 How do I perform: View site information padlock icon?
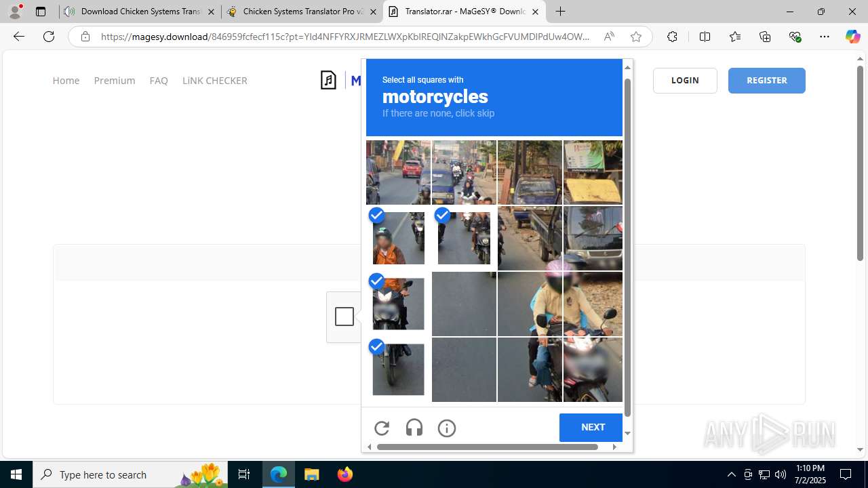pyautogui.click(x=85, y=37)
